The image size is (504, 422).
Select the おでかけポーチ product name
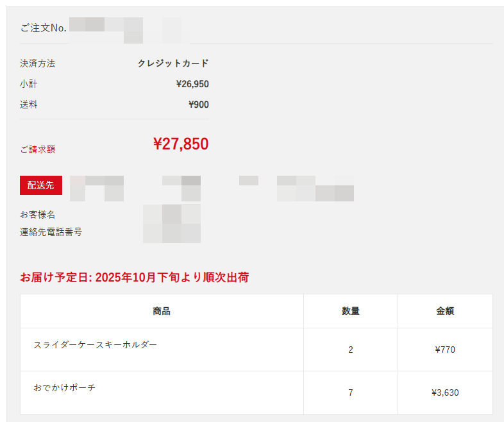(64, 388)
